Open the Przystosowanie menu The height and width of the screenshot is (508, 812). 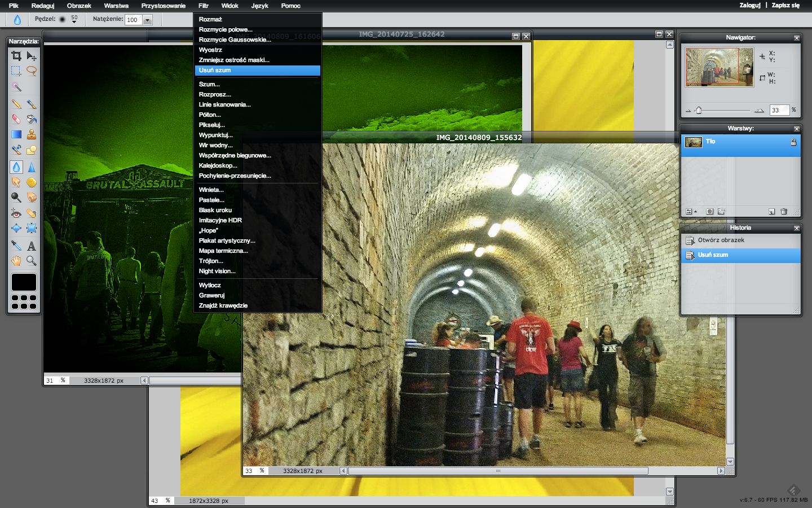pos(164,6)
